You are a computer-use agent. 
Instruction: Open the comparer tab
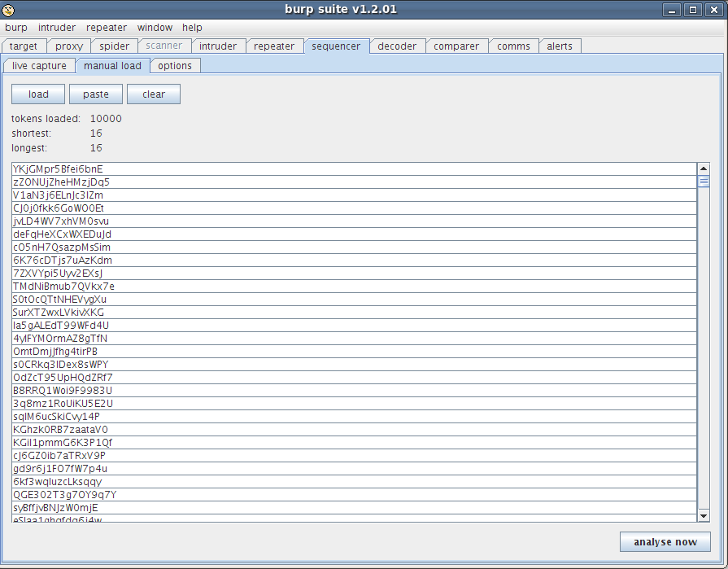pyautogui.click(x=456, y=46)
